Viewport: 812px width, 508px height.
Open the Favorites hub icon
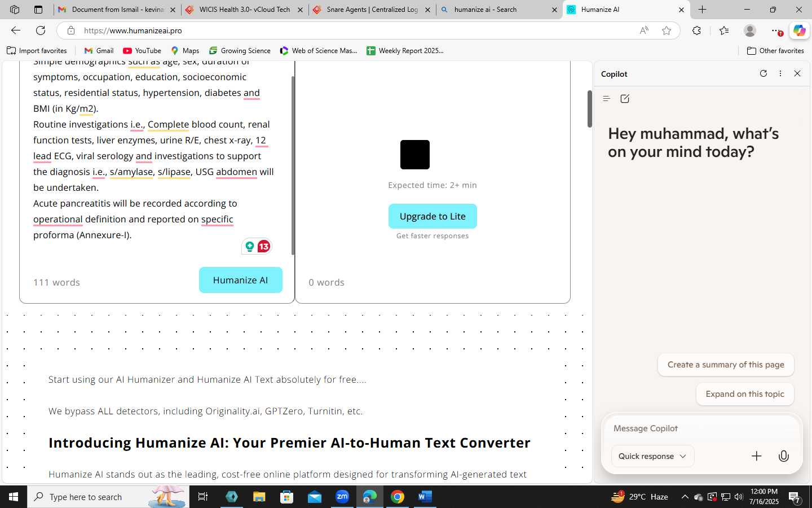pos(724,30)
